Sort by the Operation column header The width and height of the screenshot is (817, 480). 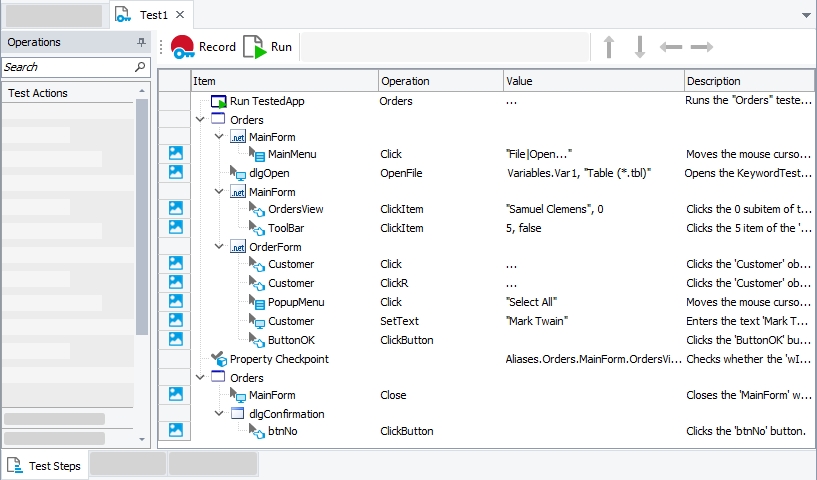pyautogui.click(x=440, y=81)
